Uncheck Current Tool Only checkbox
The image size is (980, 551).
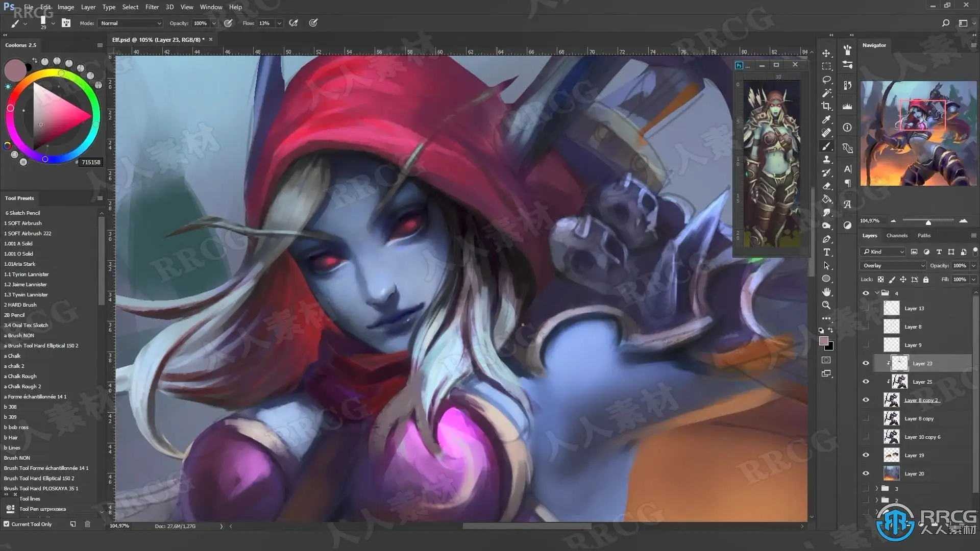(7, 524)
